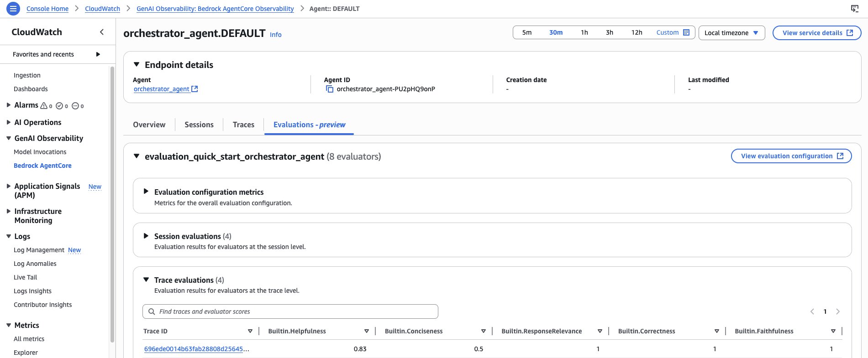Open the orchestrator_agent link
This screenshot has height=358, width=868.
click(x=162, y=89)
